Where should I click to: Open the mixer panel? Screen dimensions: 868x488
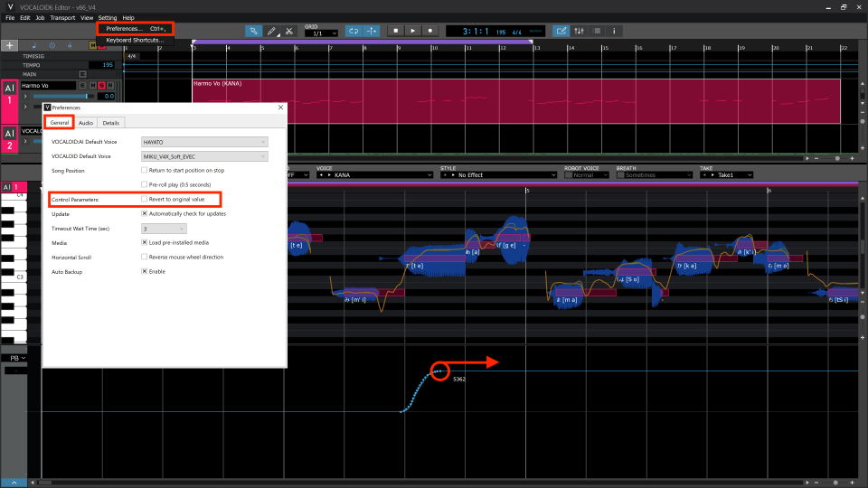point(579,31)
